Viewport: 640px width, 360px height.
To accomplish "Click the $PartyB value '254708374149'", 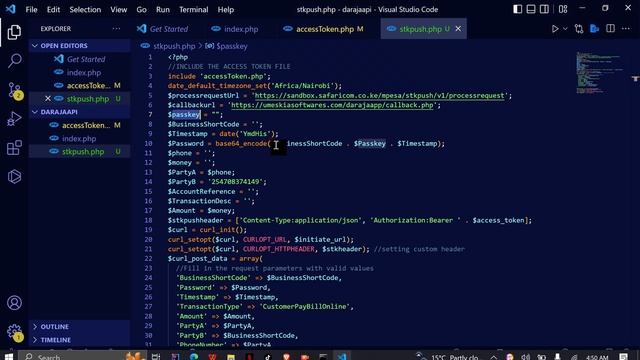I will tap(237, 182).
